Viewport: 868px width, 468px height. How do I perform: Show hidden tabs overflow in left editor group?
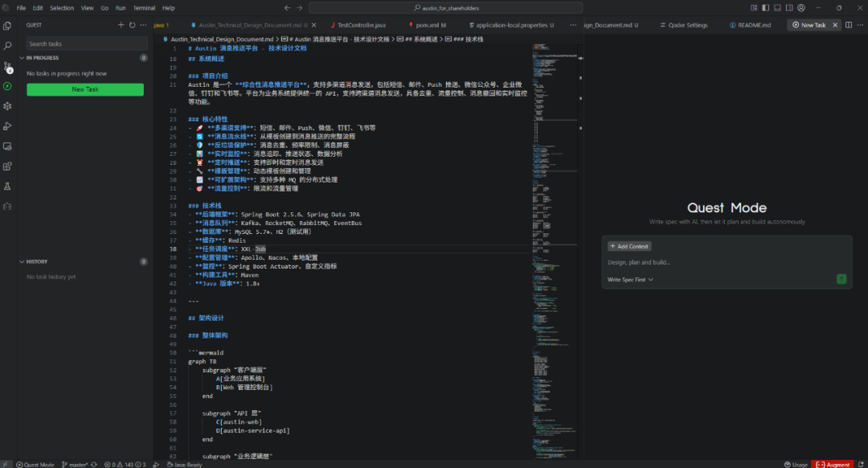572,25
